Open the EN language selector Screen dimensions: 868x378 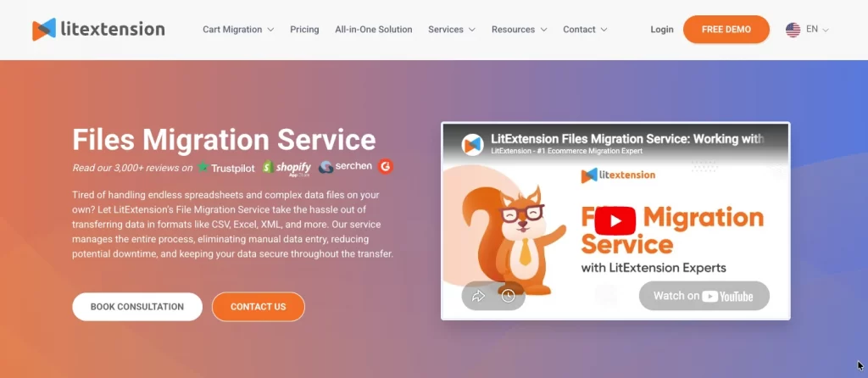[816, 30]
